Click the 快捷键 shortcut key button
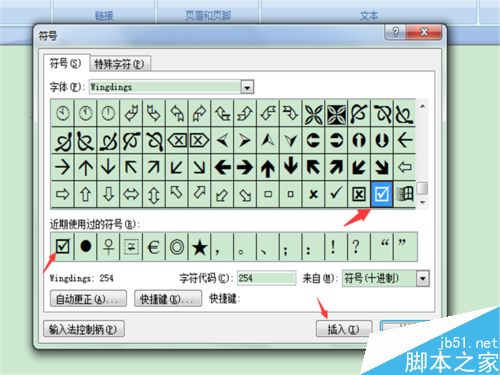 [x=168, y=299]
